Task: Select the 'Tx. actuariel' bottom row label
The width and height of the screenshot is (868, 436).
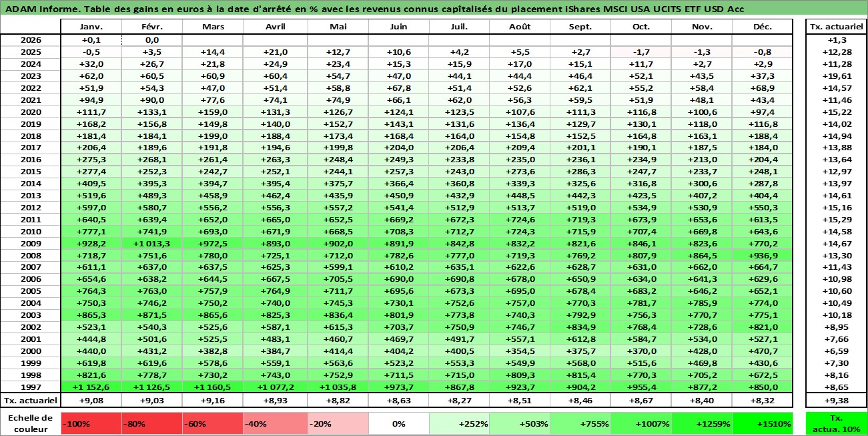Action: pyautogui.click(x=31, y=401)
